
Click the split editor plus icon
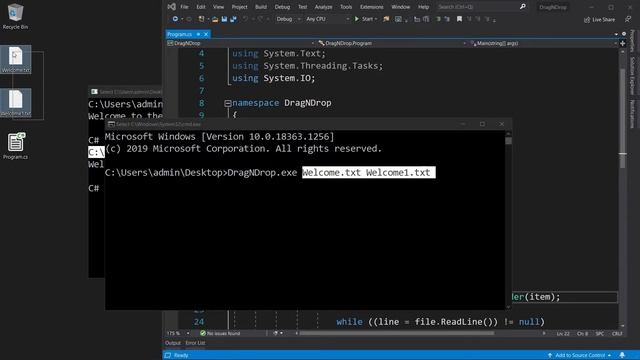pyautogui.click(x=622, y=43)
